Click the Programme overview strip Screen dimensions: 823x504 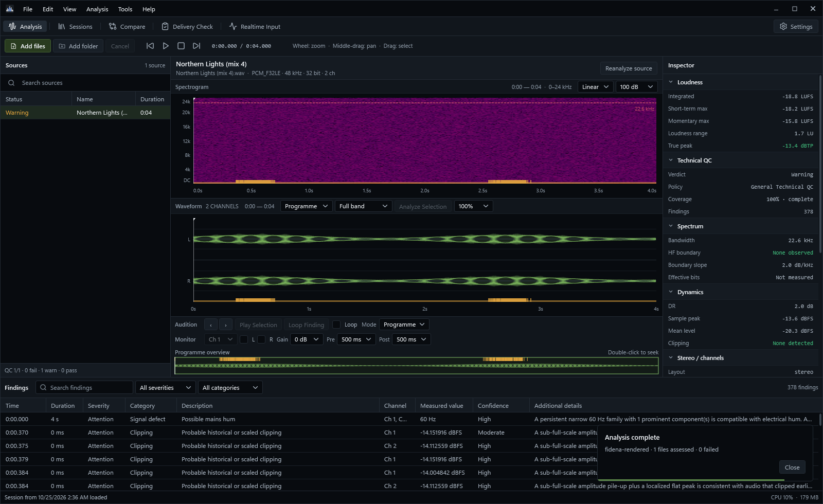[417, 365]
